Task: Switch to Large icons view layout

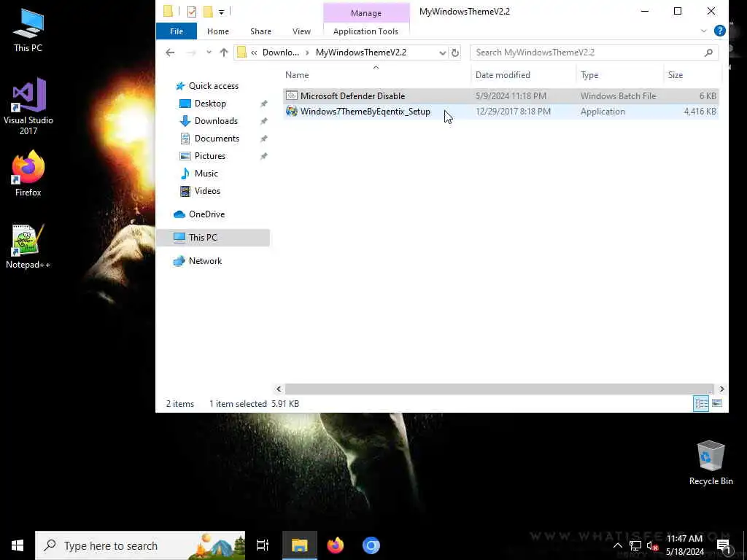Action: pos(717,404)
